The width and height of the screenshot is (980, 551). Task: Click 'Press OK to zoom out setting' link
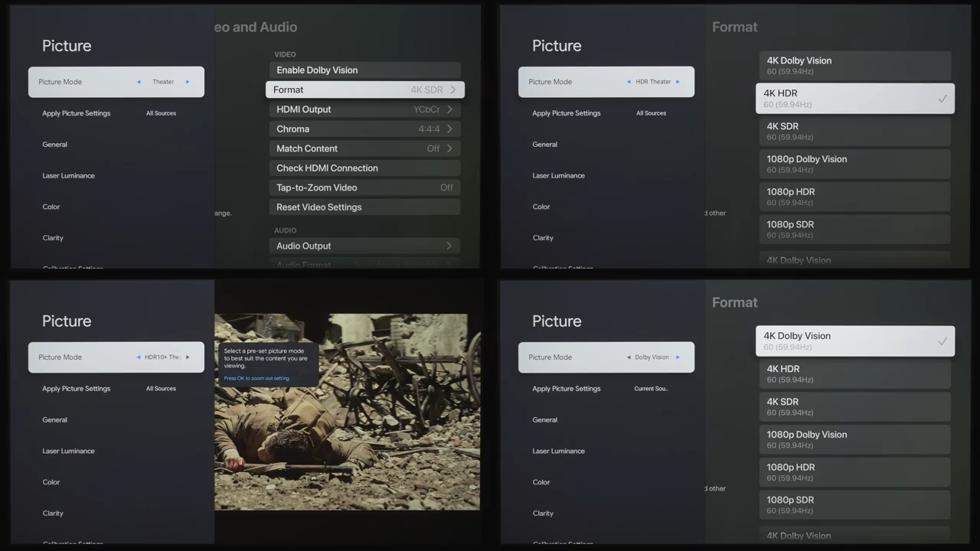[x=256, y=378]
